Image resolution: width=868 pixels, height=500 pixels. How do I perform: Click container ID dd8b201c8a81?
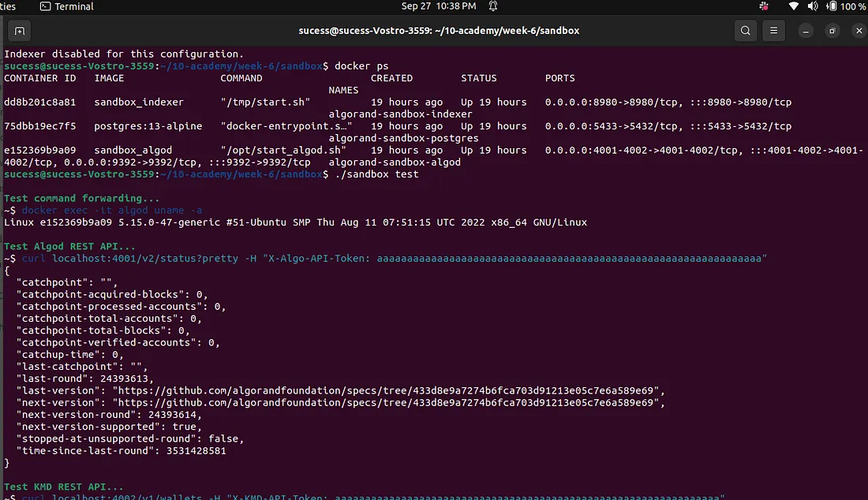pyautogui.click(x=39, y=103)
